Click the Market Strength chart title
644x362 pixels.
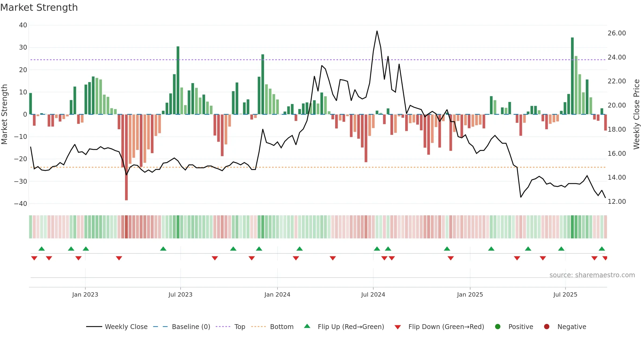[39, 7]
